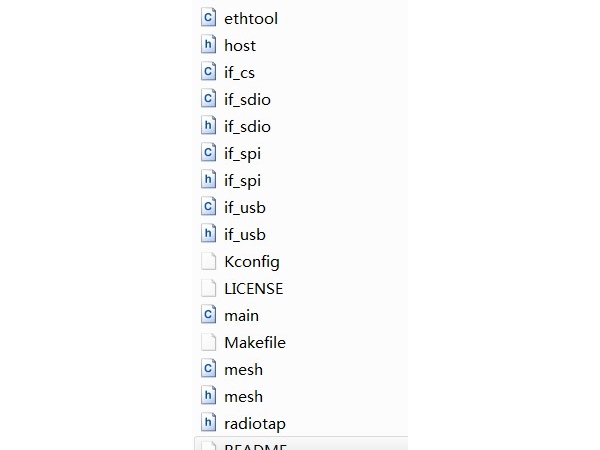Click the header icon beside radiotap
This screenshot has height=450, width=600.
pyautogui.click(x=208, y=423)
